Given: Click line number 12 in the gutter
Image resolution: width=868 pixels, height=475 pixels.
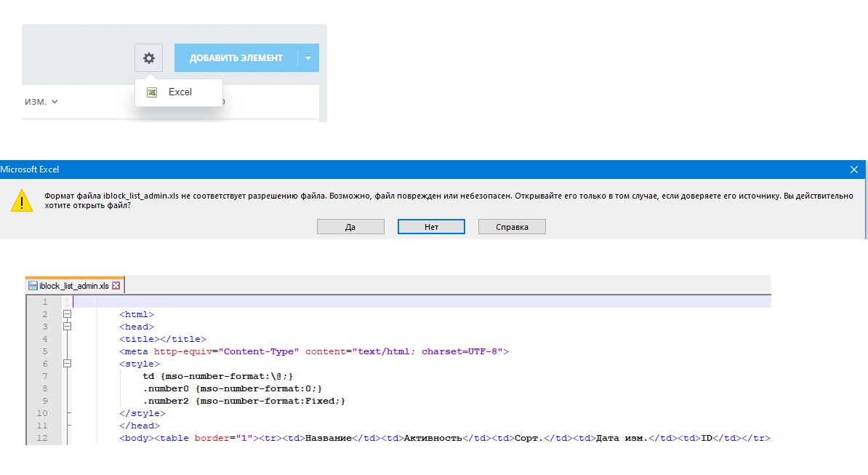Looking at the screenshot, I should pyautogui.click(x=42, y=438).
